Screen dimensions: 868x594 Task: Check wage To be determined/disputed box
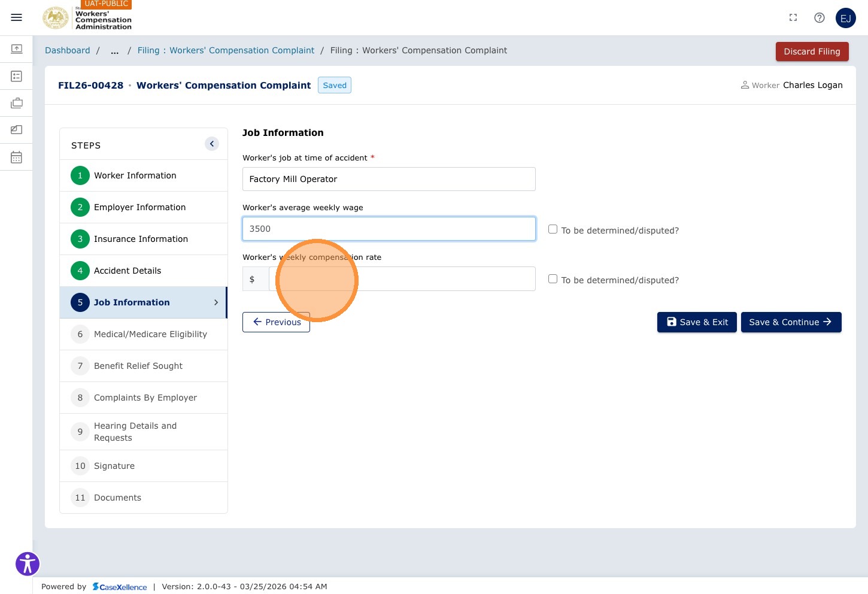tap(553, 229)
